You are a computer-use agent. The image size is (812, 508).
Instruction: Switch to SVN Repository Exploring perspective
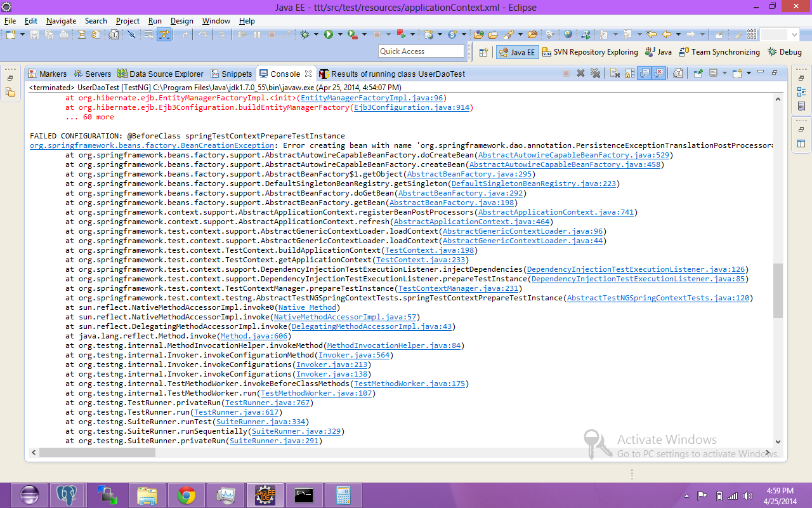pyautogui.click(x=590, y=52)
